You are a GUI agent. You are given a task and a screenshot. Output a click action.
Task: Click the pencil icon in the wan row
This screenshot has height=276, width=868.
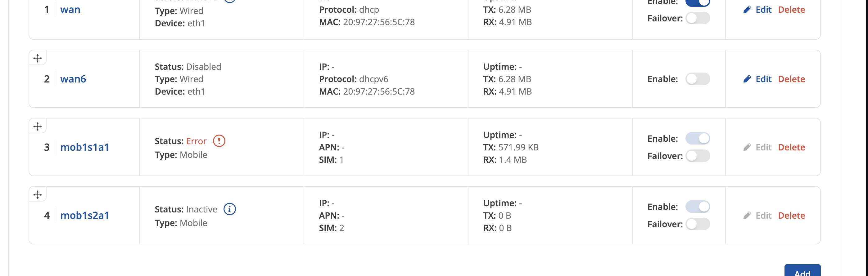point(747,10)
